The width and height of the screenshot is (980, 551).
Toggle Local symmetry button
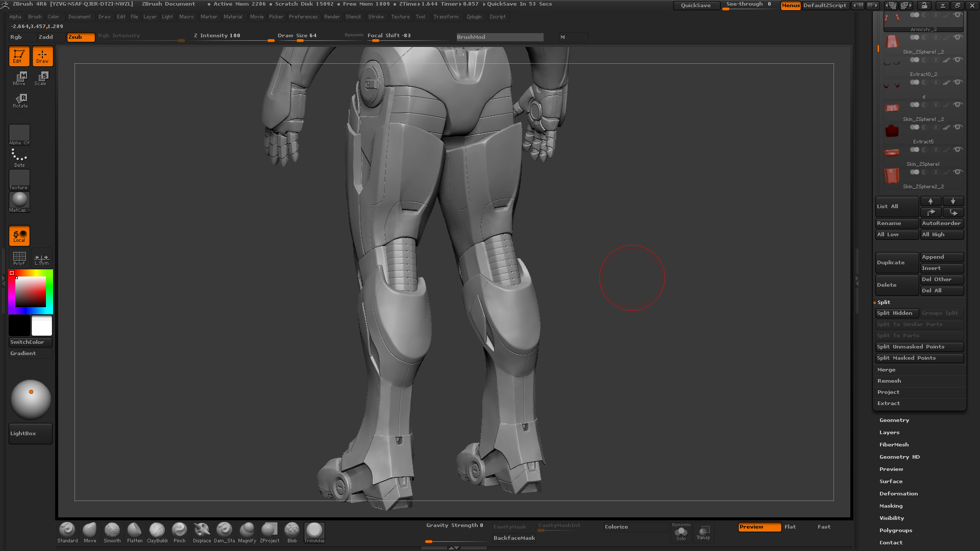[x=19, y=236]
